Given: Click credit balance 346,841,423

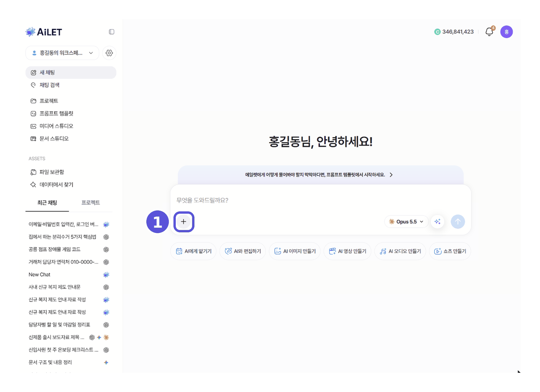Looking at the screenshot, I should coord(454,32).
